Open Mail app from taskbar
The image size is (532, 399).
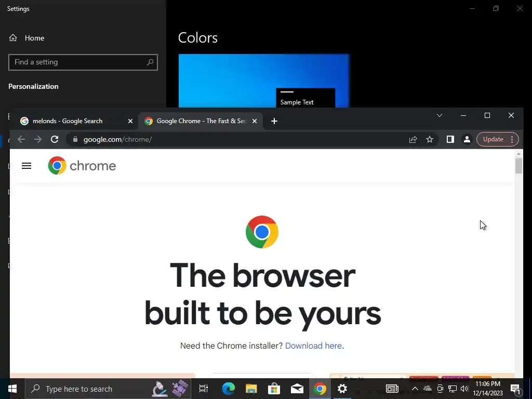(297, 389)
